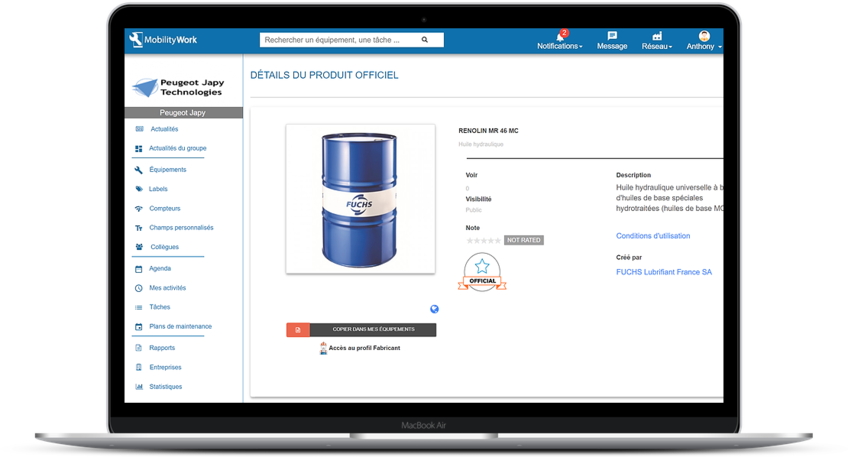Open Compteurs in the sidebar
848x457 pixels.
164,208
